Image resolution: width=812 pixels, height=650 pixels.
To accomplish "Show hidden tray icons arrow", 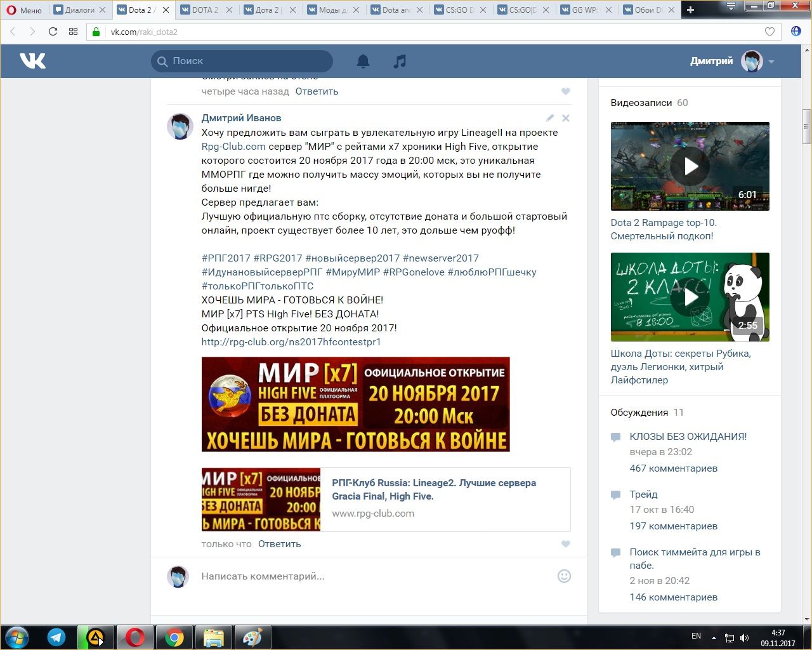I will 714,637.
